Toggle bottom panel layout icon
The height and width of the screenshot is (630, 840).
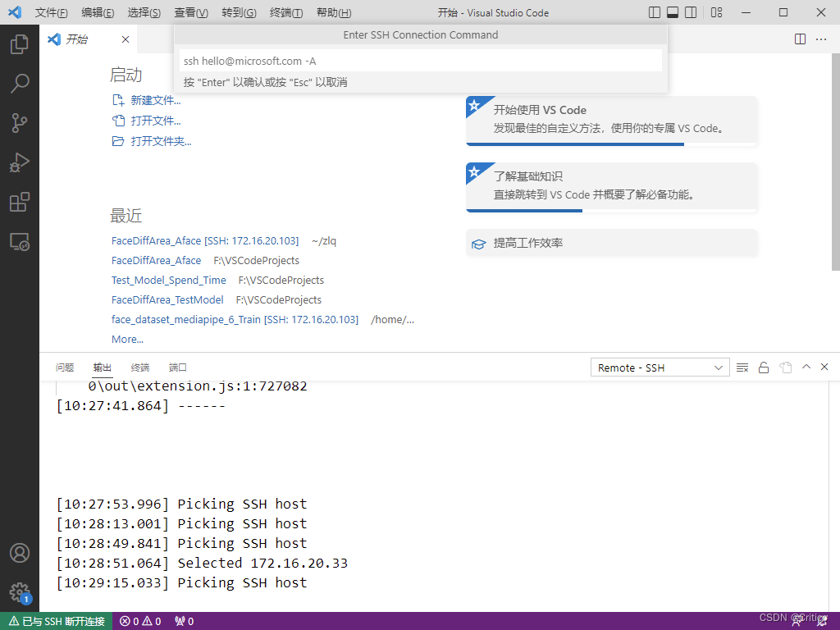673,12
